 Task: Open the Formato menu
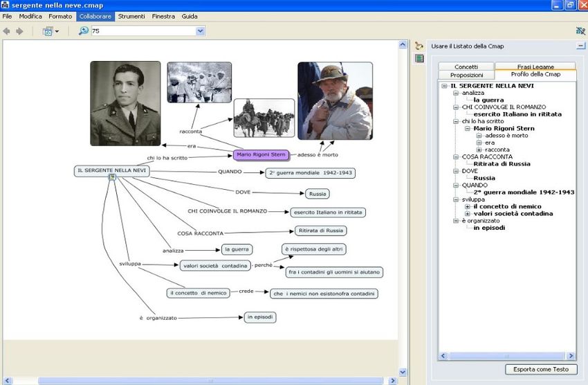(60, 16)
